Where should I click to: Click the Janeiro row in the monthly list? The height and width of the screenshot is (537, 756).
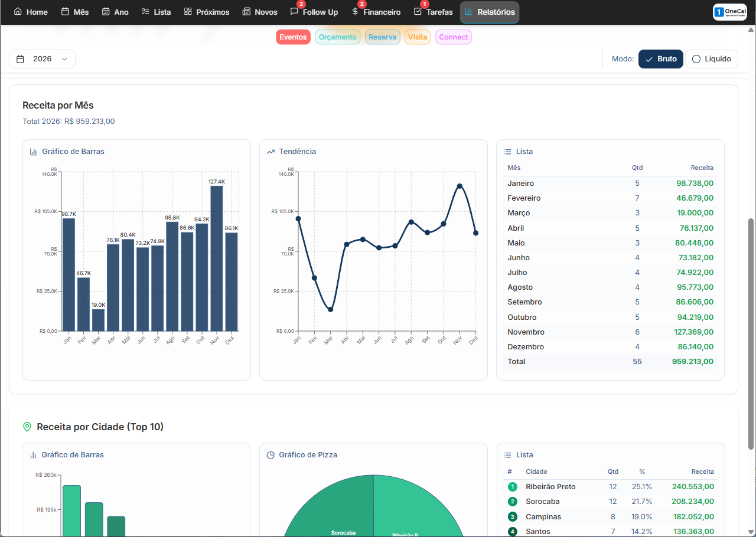click(610, 184)
